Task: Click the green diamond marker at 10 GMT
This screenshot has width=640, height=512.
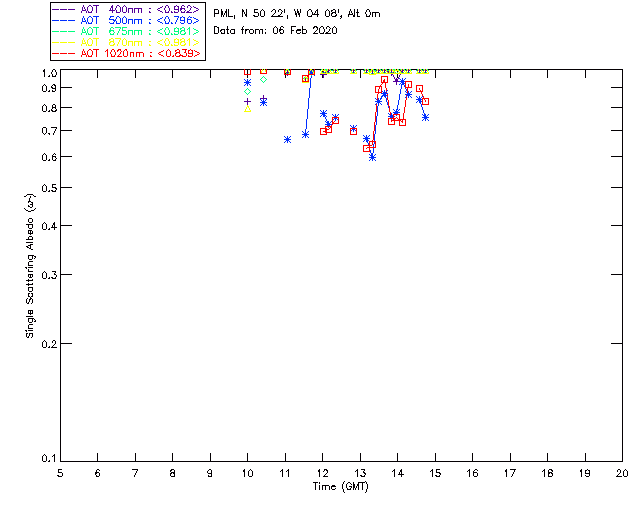Action: 247,91
